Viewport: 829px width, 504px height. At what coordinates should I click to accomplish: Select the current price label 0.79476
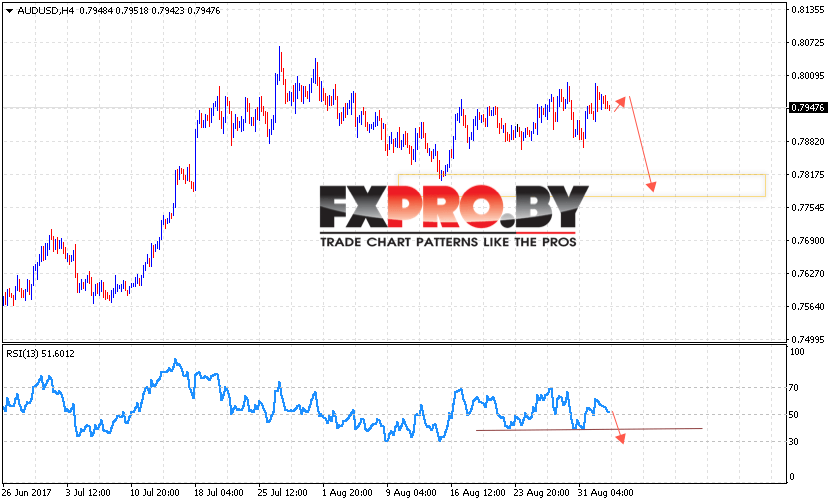tap(807, 108)
